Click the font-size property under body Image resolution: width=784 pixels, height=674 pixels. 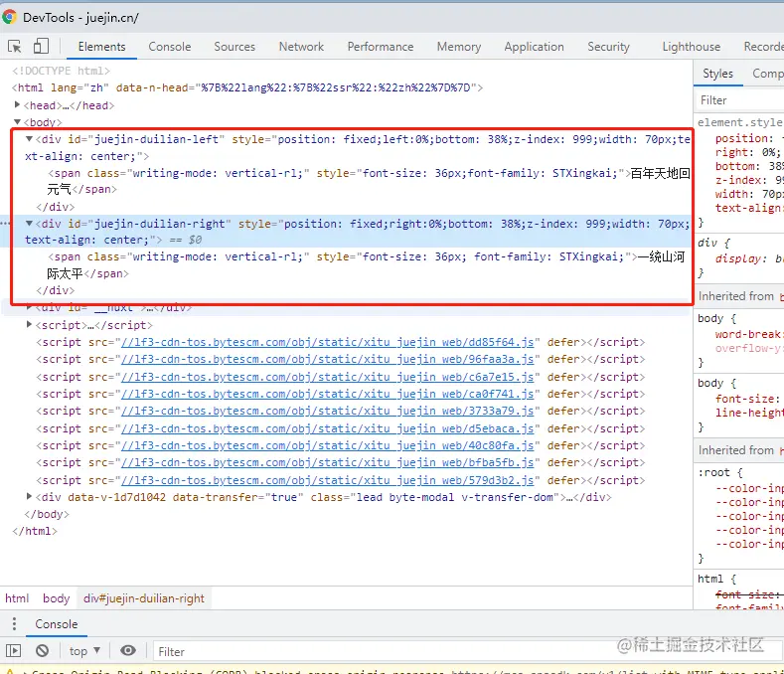coord(747,399)
